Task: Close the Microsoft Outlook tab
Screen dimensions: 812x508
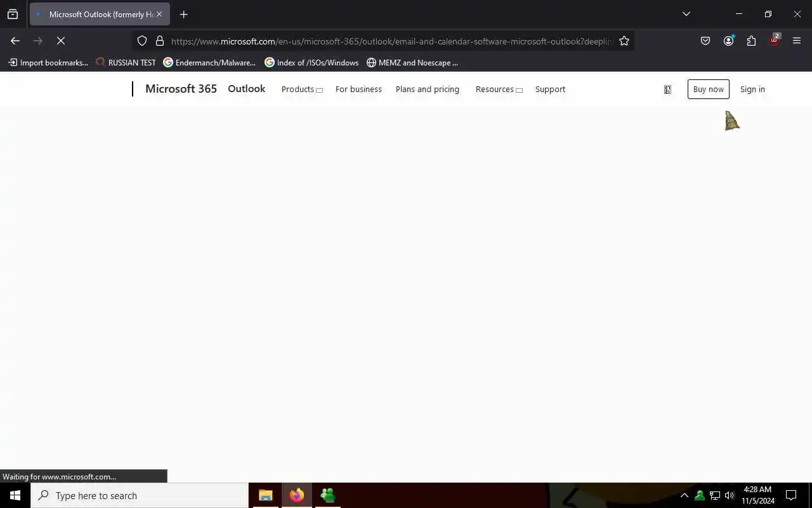Action: [159, 14]
